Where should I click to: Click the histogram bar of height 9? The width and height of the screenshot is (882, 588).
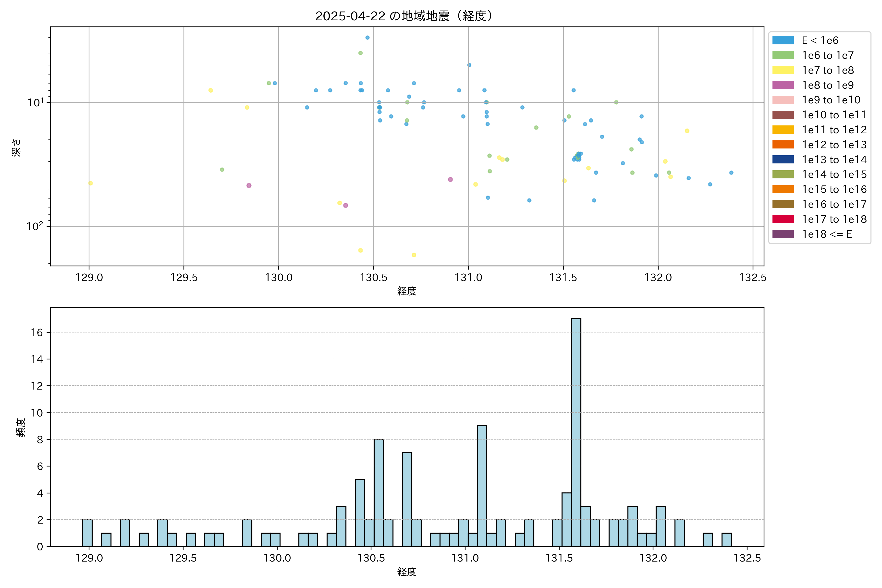point(482,486)
